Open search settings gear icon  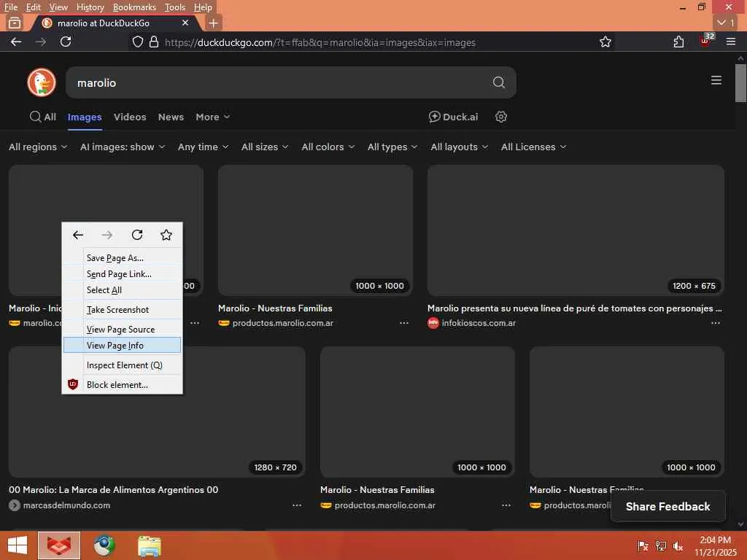pyautogui.click(x=500, y=117)
